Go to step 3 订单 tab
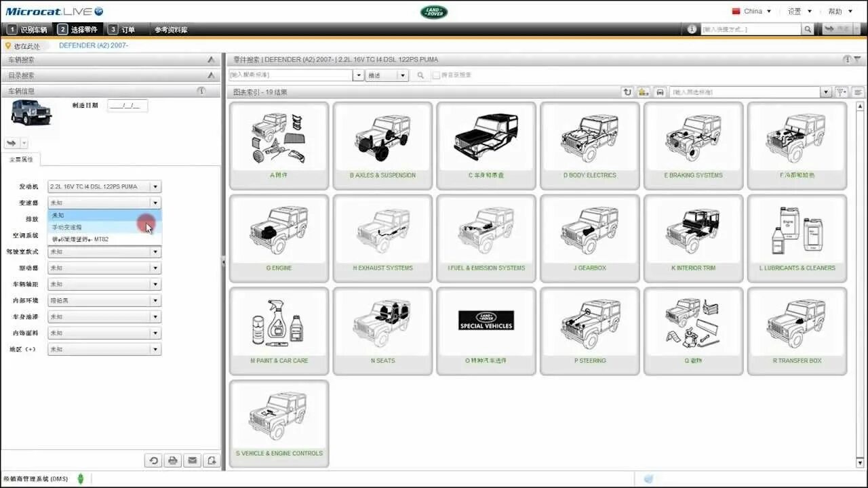The image size is (868, 488). [122, 29]
